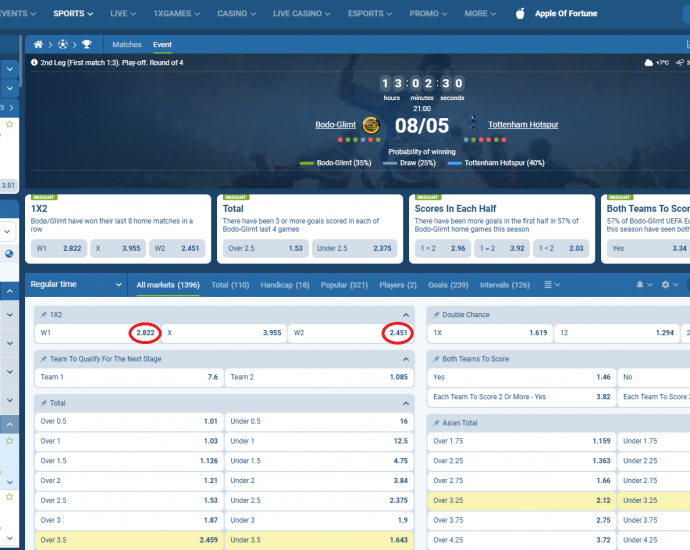The image size is (690, 550).
Task: Collapse Team To Qualify section
Action: click(406, 359)
